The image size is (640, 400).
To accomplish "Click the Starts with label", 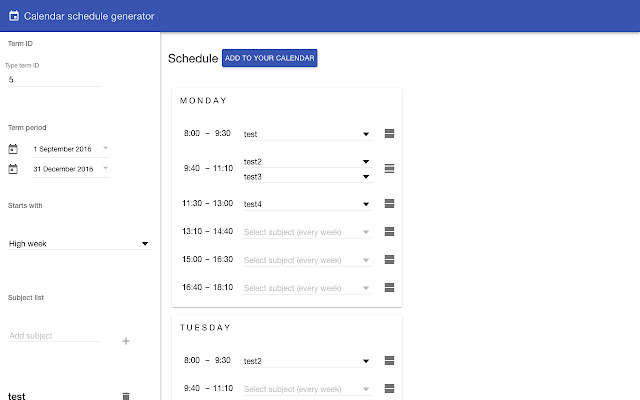I will pyautogui.click(x=25, y=205).
